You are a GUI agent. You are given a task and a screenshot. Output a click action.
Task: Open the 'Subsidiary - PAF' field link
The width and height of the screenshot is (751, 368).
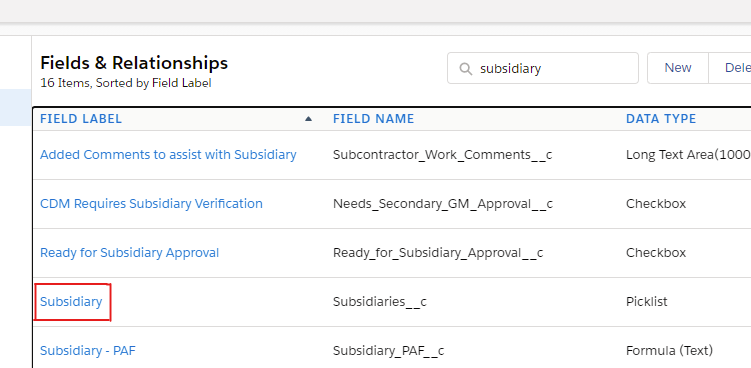pos(88,351)
